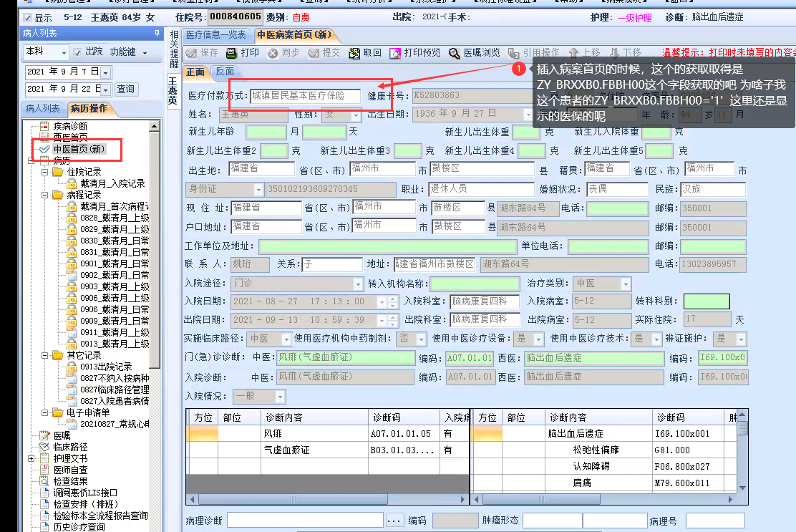This screenshot has width=796, height=532.
Task: Click the 引用操作 toolbar icon
Action: (x=514, y=53)
